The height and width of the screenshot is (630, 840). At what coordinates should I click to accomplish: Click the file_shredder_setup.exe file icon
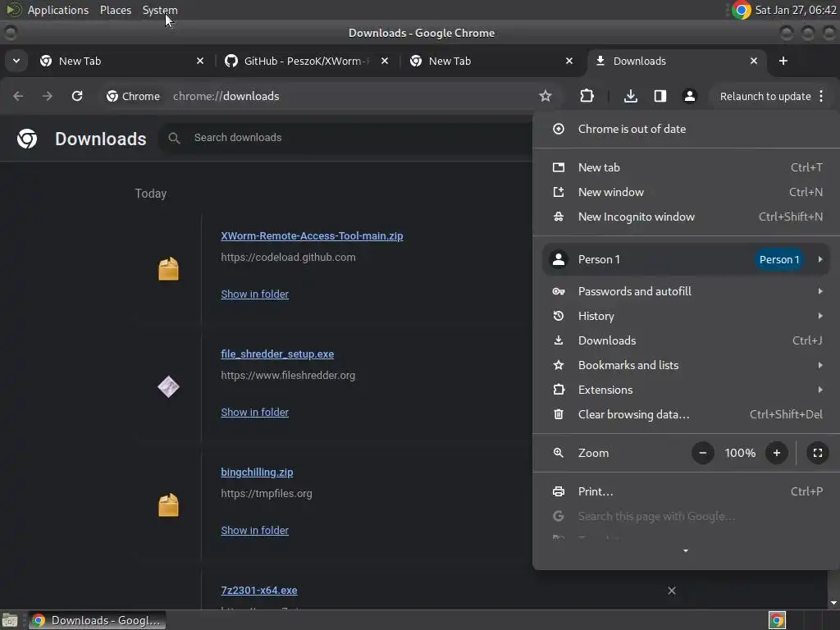pyautogui.click(x=168, y=387)
